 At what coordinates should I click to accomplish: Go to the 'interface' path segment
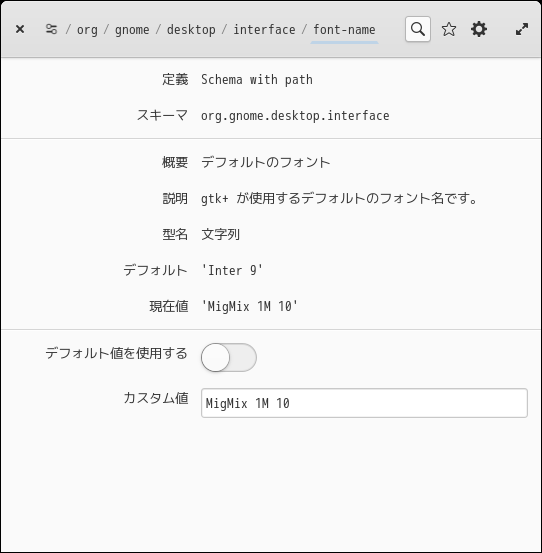pos(264,30)
